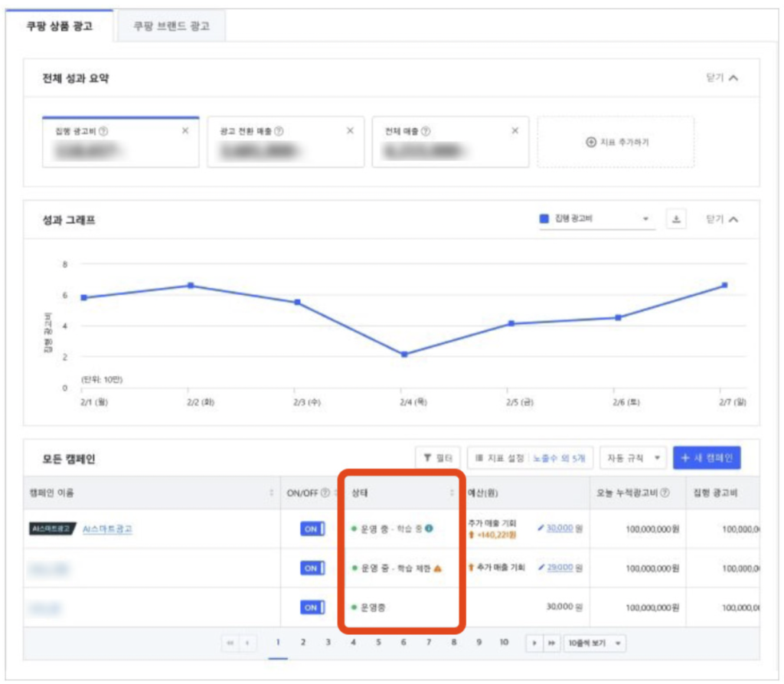Download the performance graph data
The width and height of the screenshot is (784, 684).
676,219
